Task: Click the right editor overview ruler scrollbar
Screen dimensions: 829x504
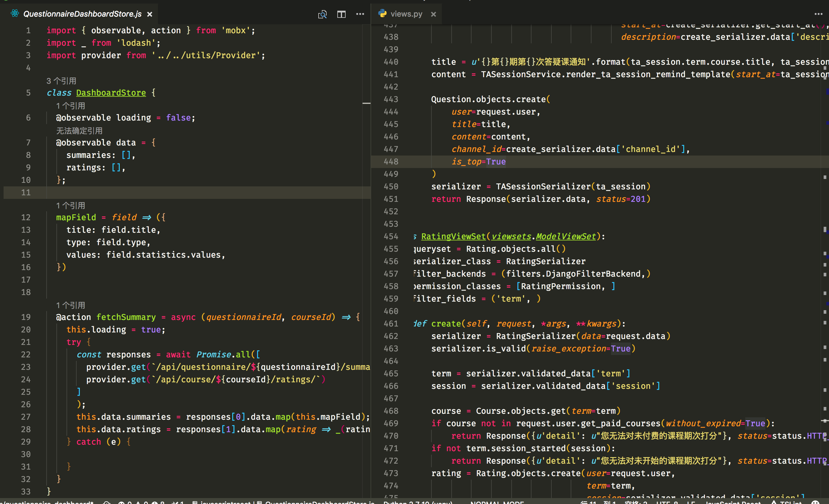Action: click(825, 261)
